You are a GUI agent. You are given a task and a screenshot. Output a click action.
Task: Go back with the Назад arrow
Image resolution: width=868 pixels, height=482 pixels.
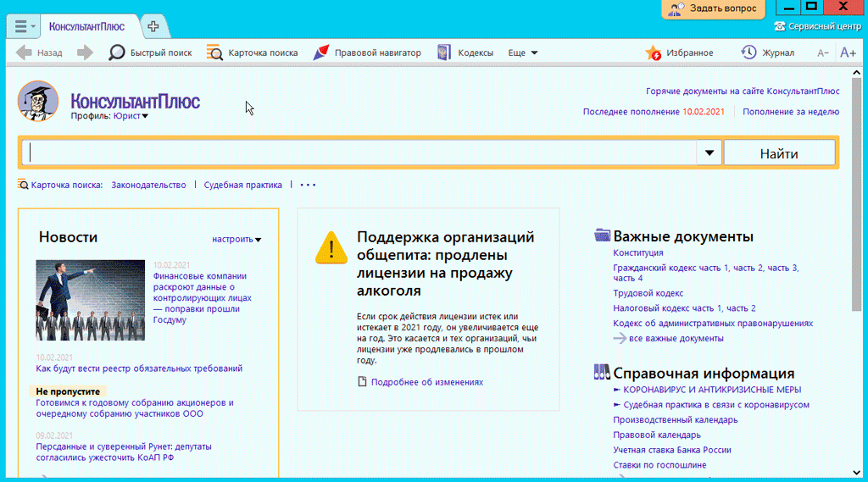[x=24, y=53]
